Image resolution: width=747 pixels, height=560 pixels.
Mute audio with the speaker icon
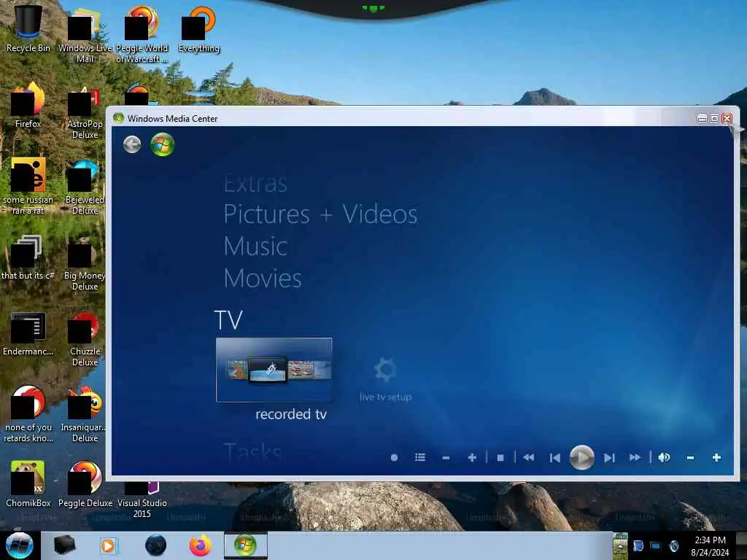point(664,458)
